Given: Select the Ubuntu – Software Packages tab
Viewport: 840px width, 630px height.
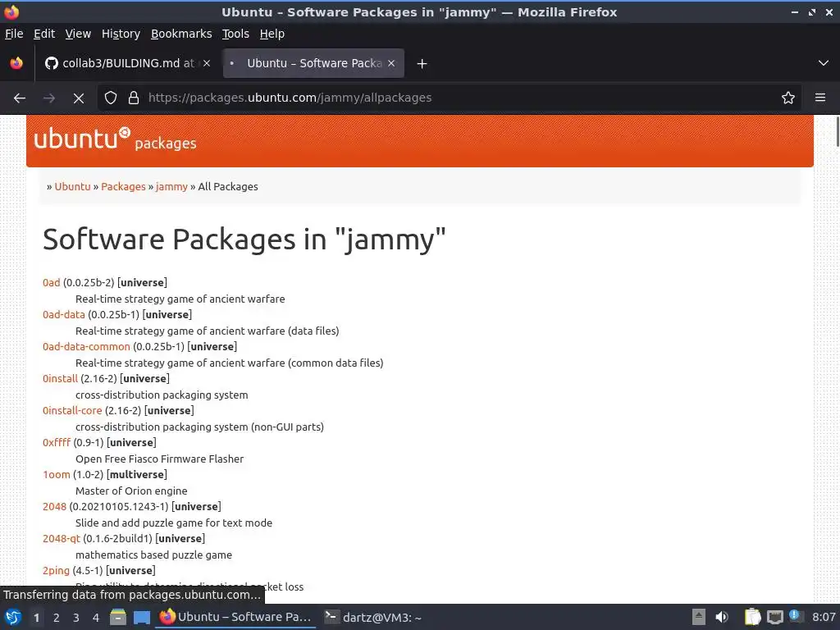Looking at the screenshot, I should (313, 63).
